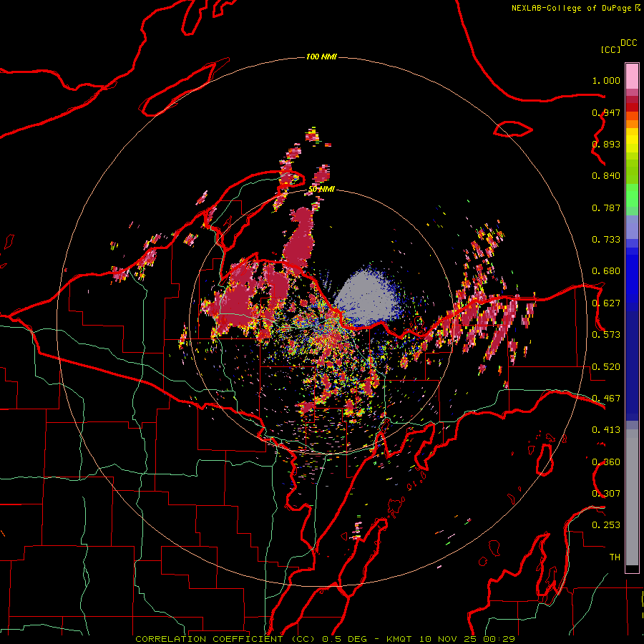Screen dimensions: 644x644
Task: Click the 0.360 color scale label
Action: [606, 462]
